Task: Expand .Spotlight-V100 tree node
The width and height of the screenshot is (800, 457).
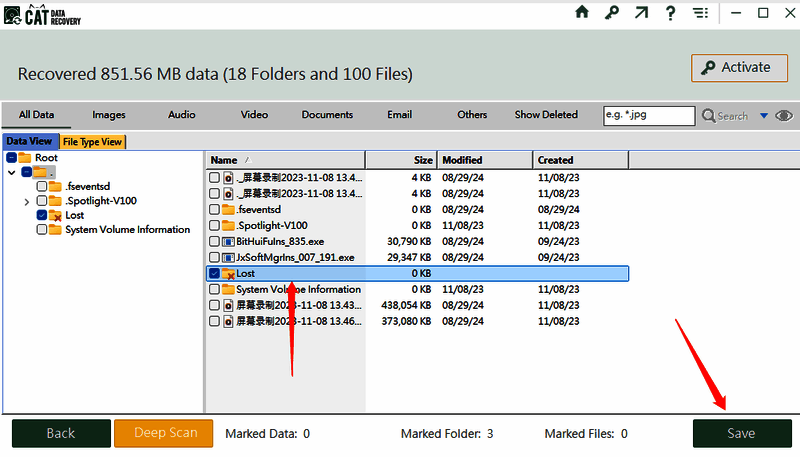Action: coord(27,201)
